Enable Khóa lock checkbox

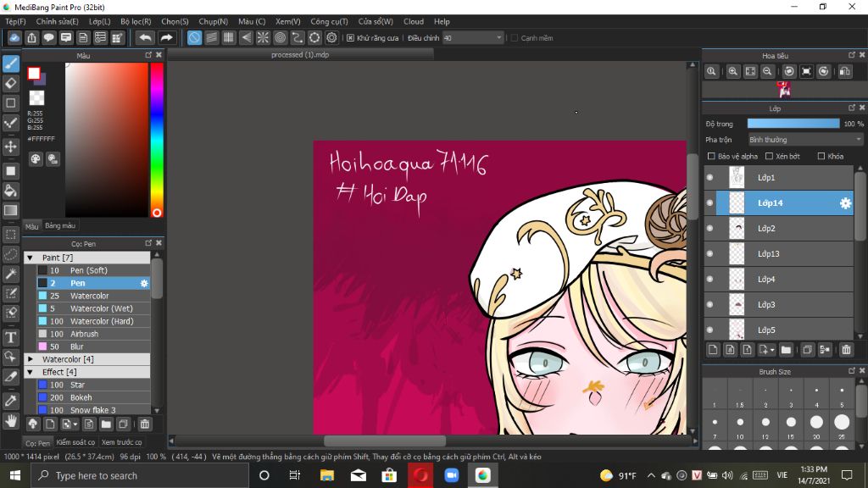tap(821, 157)
